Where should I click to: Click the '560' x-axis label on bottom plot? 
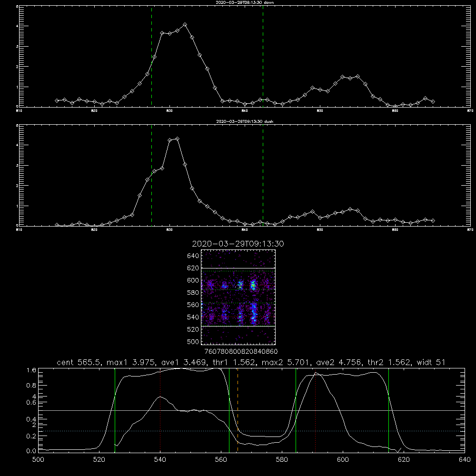[x=221, y=460]
